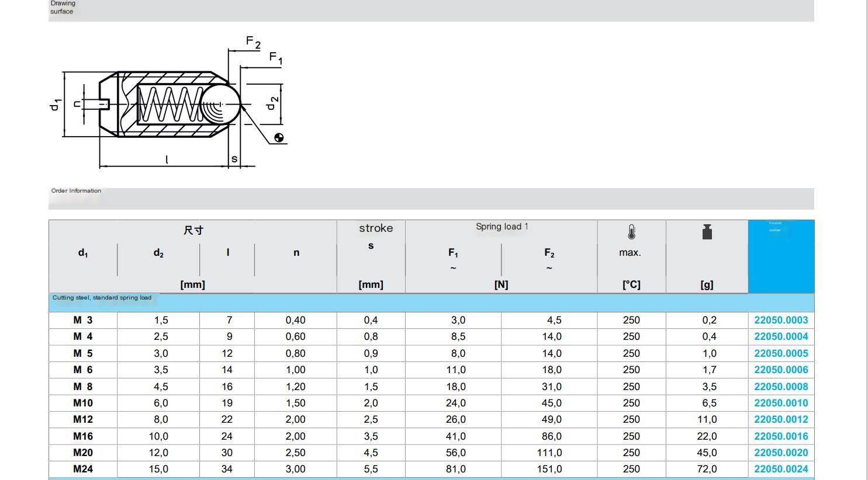
Task: Select weight value 45,0 in M20 row
Action: click(x=707, y=453)
